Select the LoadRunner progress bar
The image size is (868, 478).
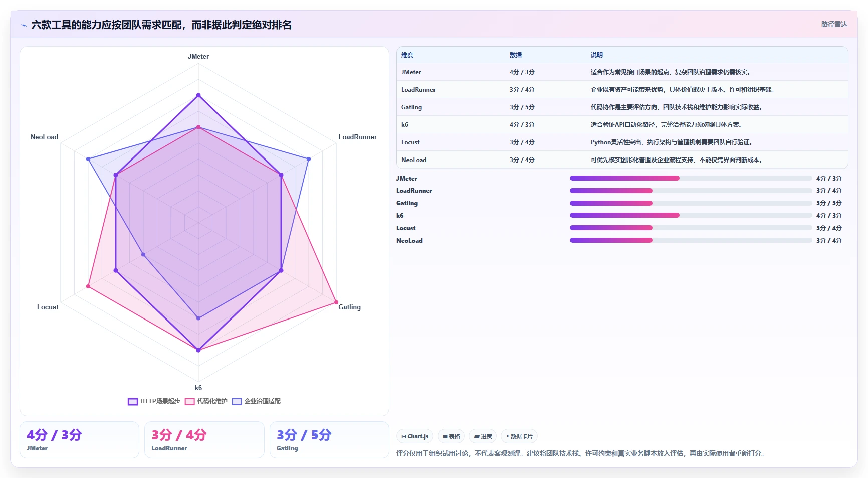pos(691,191)
